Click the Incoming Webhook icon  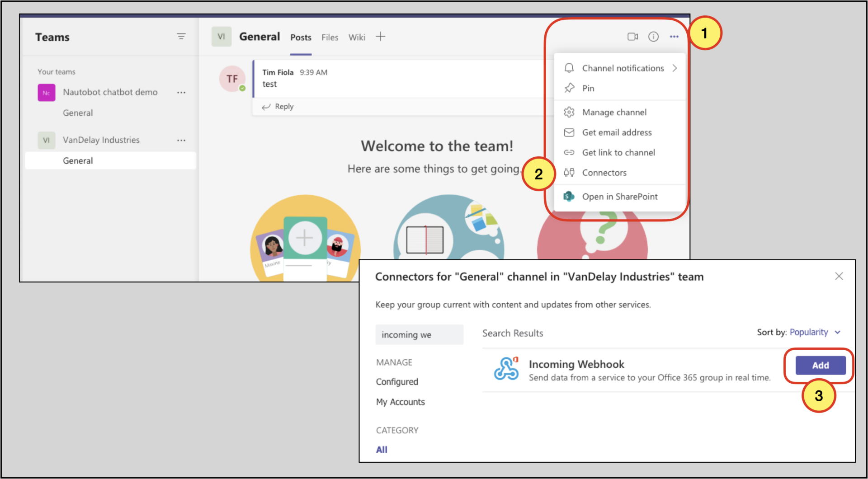click(506, 369)
